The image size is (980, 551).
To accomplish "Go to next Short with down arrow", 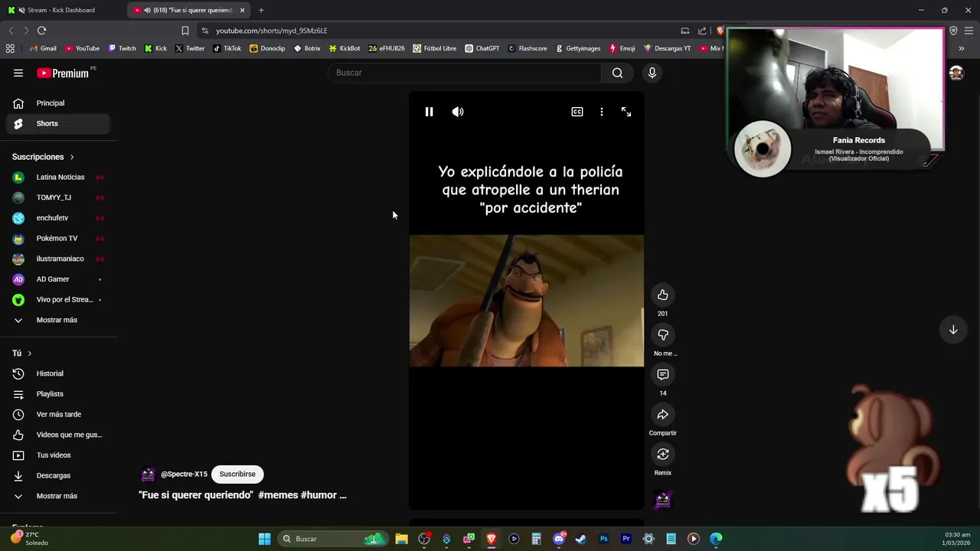I will point(953,330).
